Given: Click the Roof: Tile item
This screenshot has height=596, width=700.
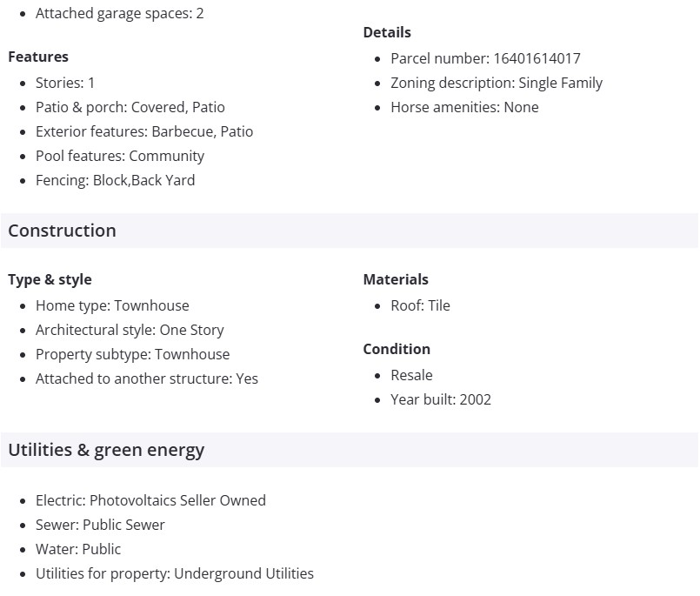Looking at the screenshot, I should pos(420,305).
